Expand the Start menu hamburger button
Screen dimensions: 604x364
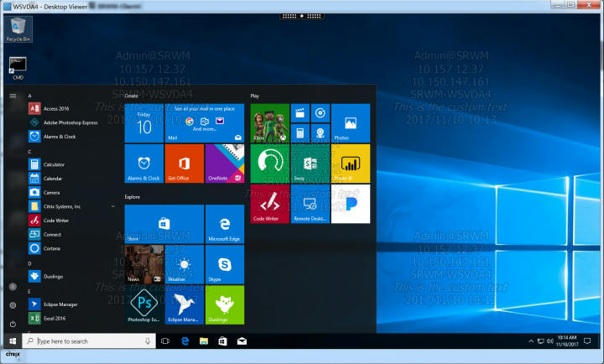pos(13,96)
